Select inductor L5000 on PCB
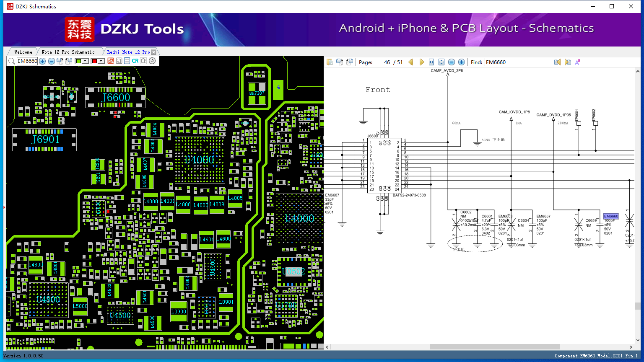Image resolution: width=644 pixels, height=362 pixels. click(x=80, y=306)
